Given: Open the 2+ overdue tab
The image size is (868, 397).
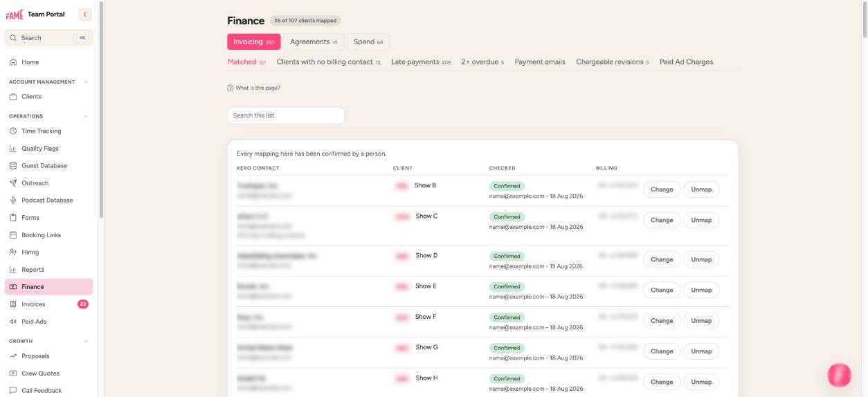Looking at the screenshot, I should pos(482,62).
